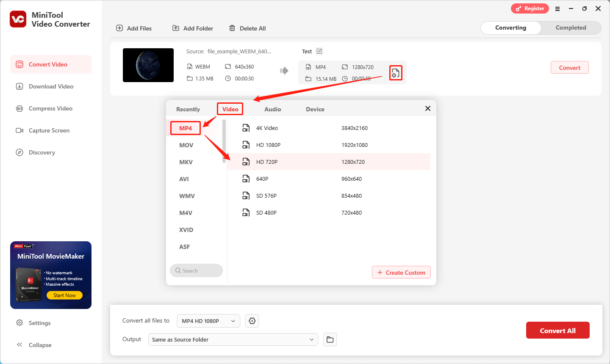
Task: Choose ASF in the format list
Action: [184, 247]
